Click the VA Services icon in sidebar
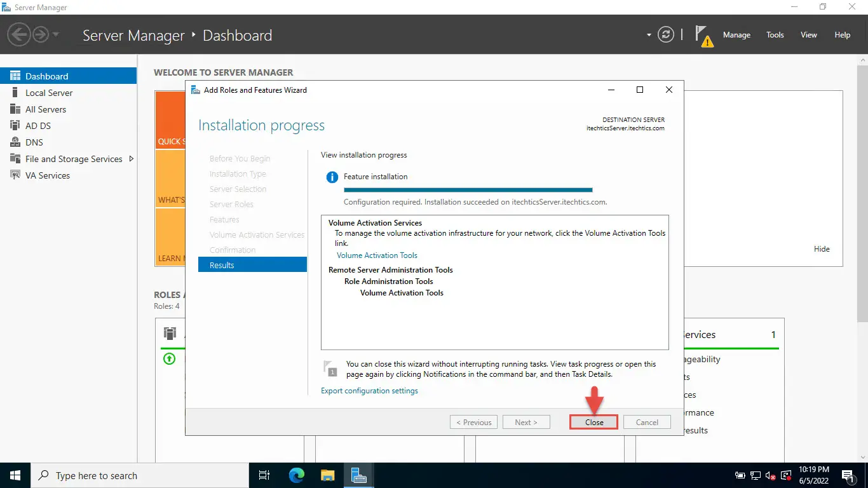This screenshot has height=488, width=868. tap(15, 175)
